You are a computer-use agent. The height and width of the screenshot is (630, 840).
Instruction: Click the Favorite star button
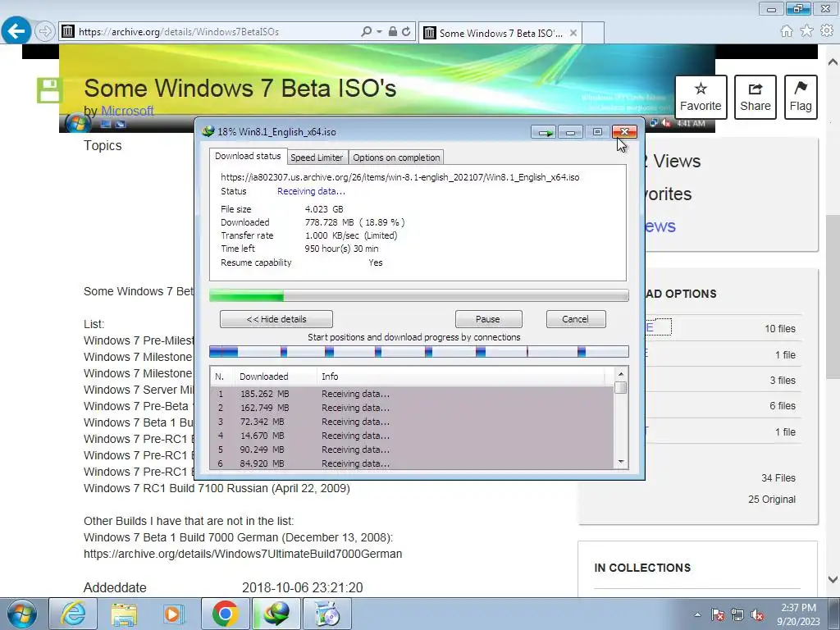pos(701,97)
